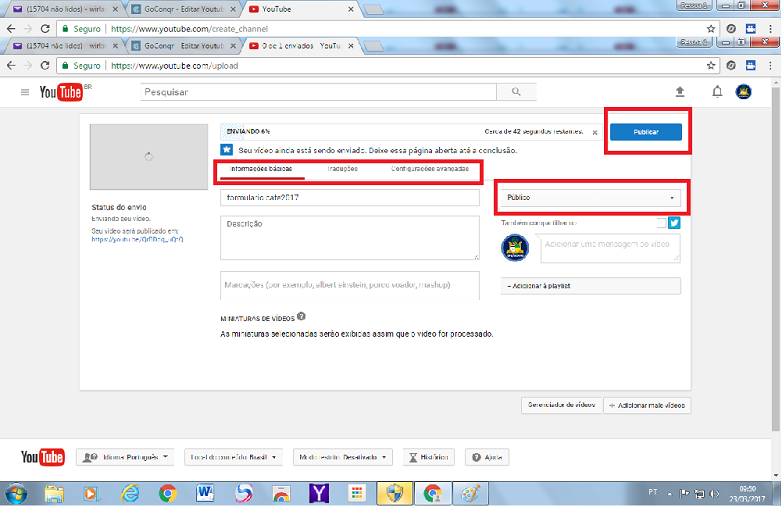The width and height of the screenshot is (781, 507).
Task: Open the Local do conteúdo: Brasil dropdown
Action: point(233,457)
